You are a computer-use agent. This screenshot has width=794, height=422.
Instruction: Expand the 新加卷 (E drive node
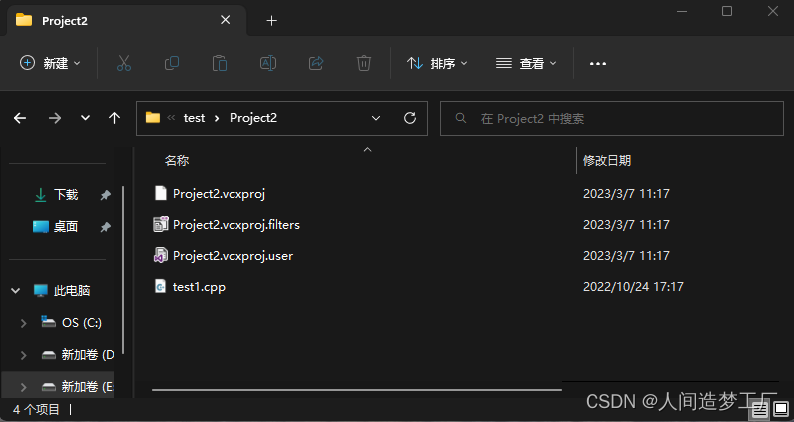(23, 387)
